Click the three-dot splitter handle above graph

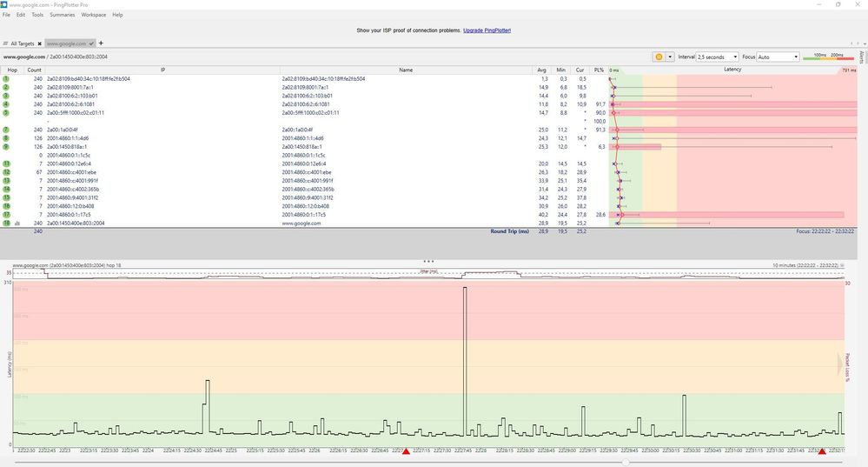428,261
